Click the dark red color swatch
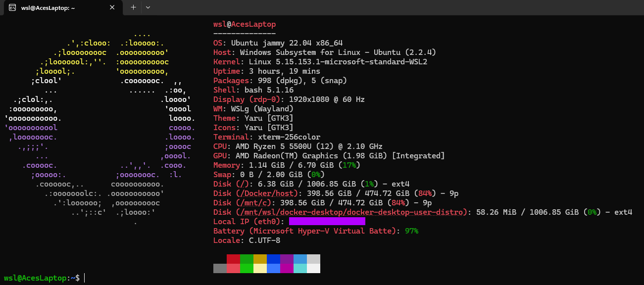644x285 pixels. [233, 259]
